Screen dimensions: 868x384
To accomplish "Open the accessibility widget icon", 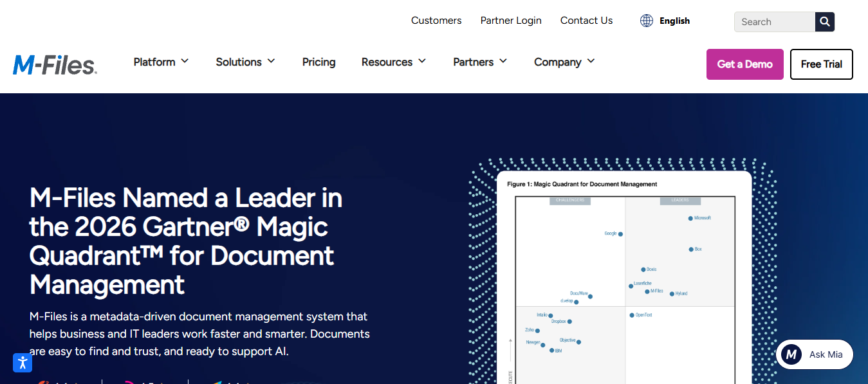I will coord(23,362).
